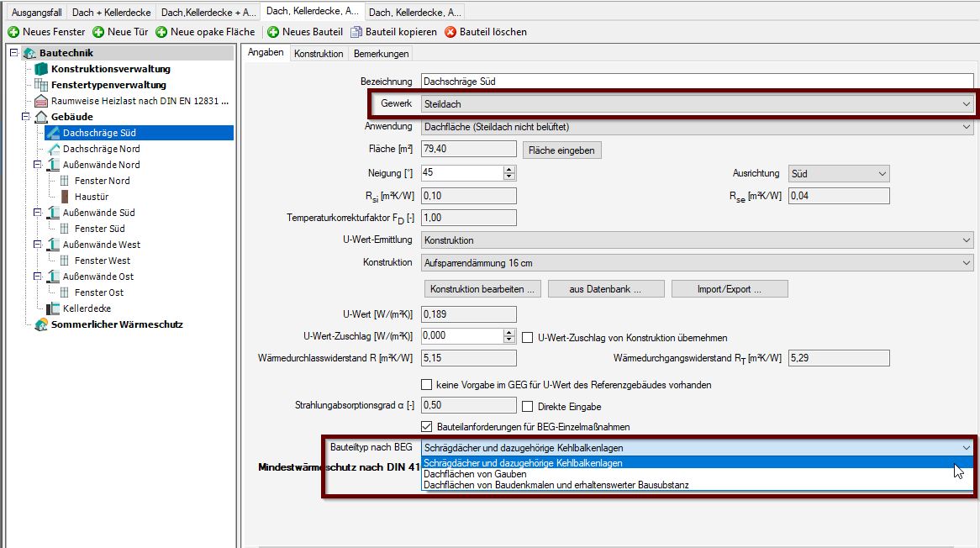Uncheck Bauteilanforderungen für BEG-Einzelmaßnahmen
980x548 pixels.
pyautogui.click(x=427, y=427)
